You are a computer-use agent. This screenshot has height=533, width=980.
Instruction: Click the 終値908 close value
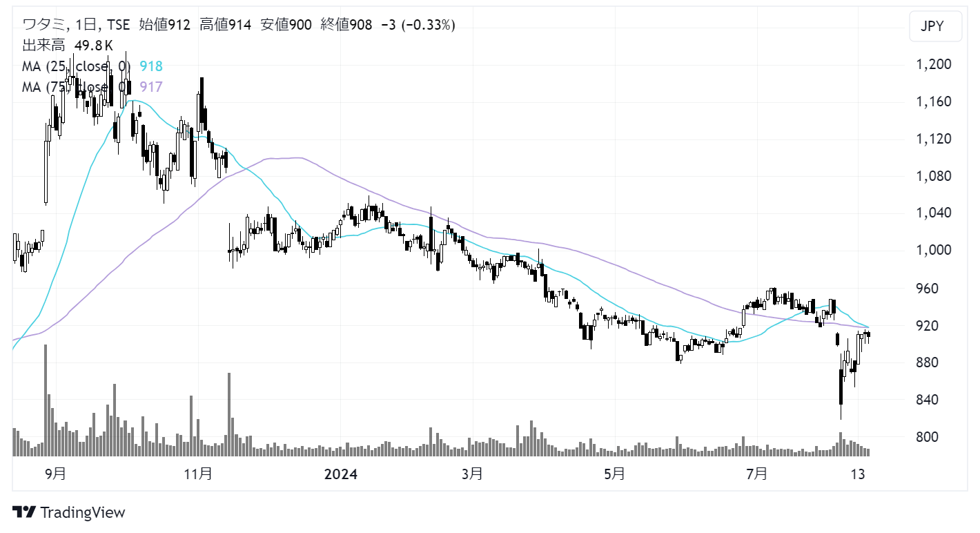click(x=347, y=26)
